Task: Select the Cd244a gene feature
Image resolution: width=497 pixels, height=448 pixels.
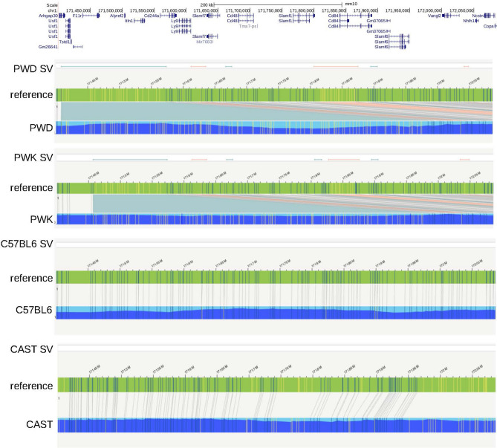Action: pos(151,15)
